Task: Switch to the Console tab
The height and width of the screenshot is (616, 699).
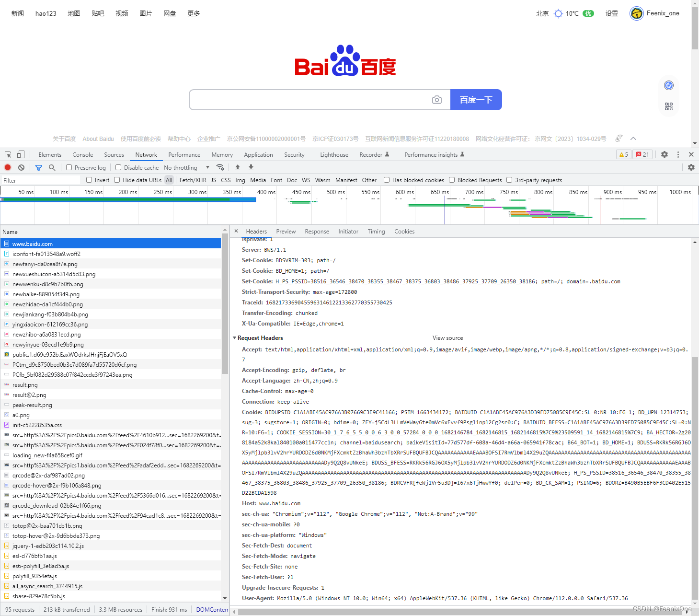Action: click(x=83, y=155)
